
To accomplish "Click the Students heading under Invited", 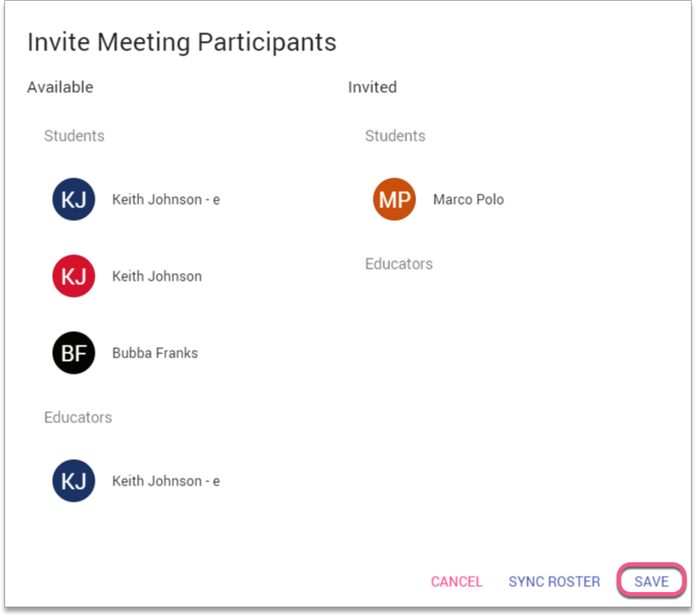I will pyautogui.click(x=395, y=136).
